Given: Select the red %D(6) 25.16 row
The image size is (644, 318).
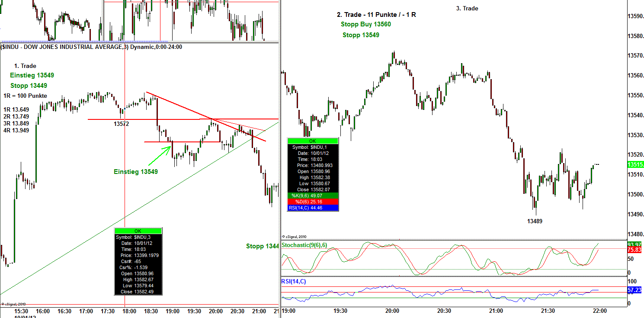Looking at the screenshot, I should (x=312, y=202).
